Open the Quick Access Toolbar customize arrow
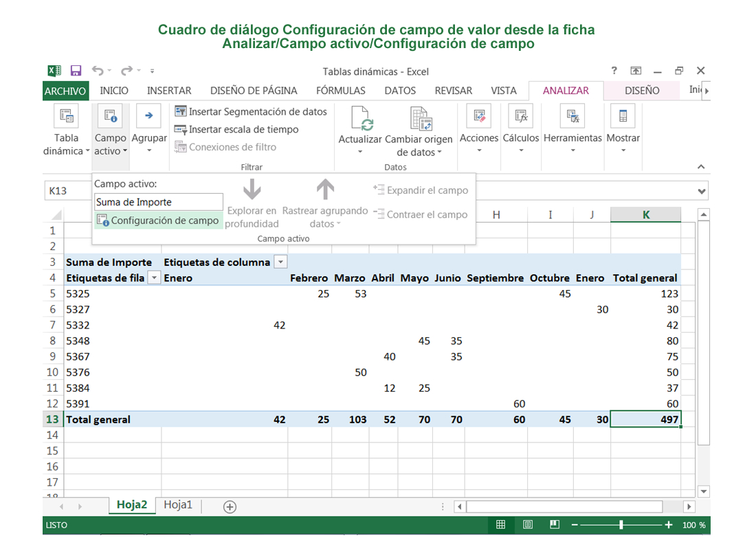This screenshot has height=540, width=756. (x=153, y=71)
